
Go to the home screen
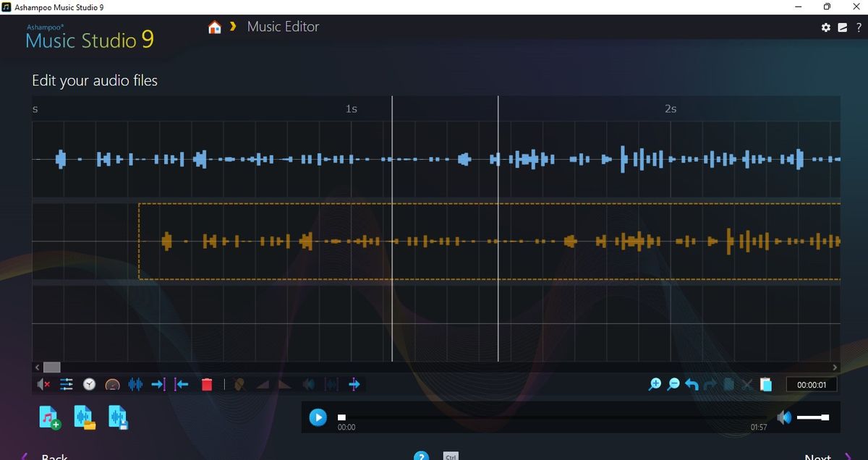214,26
